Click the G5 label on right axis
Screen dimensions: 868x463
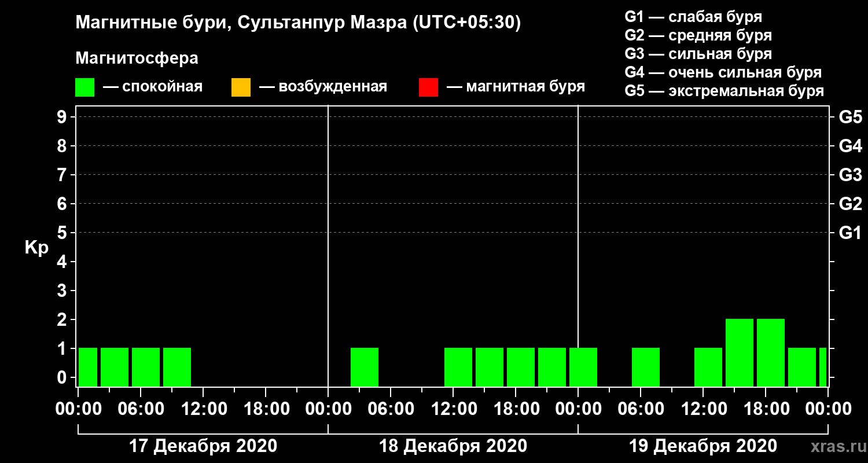click(x=850, y=117)
